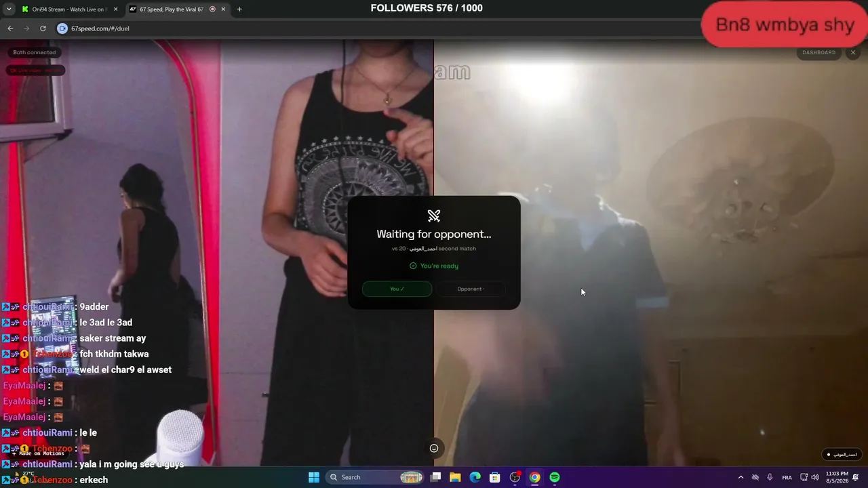Open the emoji reaction button
Viewport: 868px width, 488px height.
pyautogui.click(x=434, y=448)
